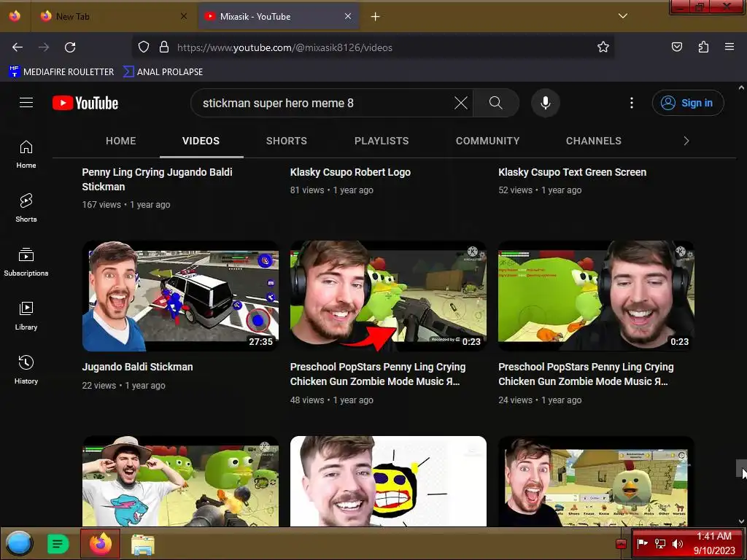Open the Action Center flag tray icon

click(642, 543)
